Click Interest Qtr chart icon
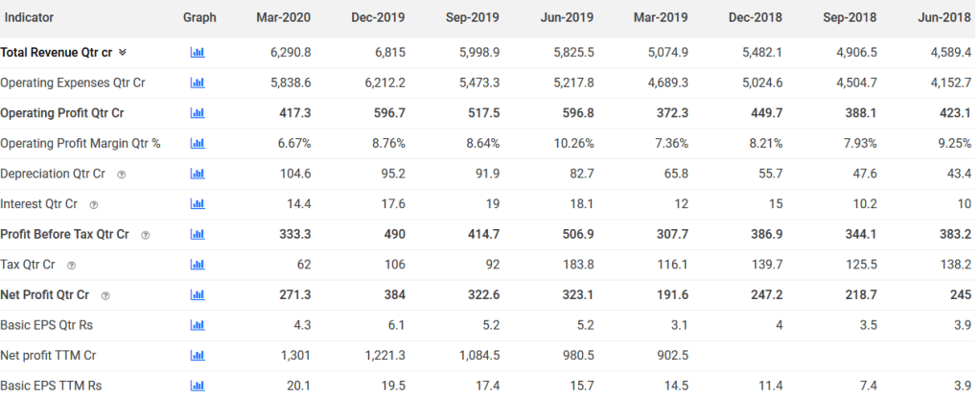 [x=198, y=204]
